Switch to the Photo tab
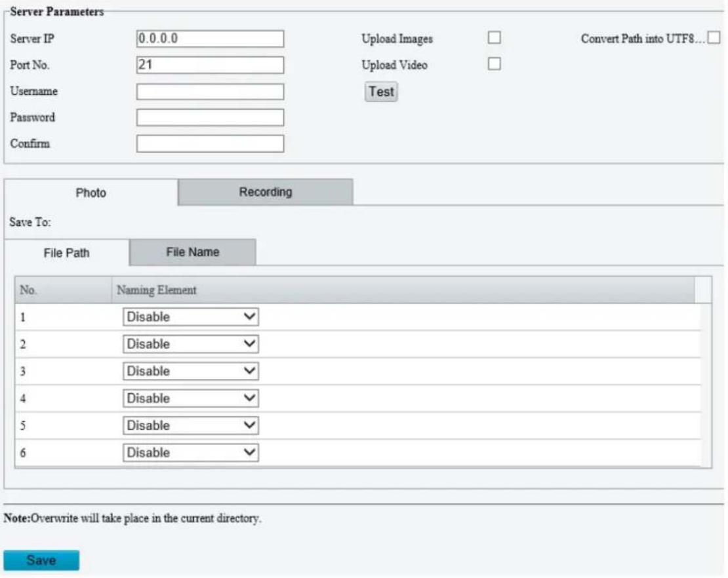This screenshot has height=578, width=728. [91, 193]
